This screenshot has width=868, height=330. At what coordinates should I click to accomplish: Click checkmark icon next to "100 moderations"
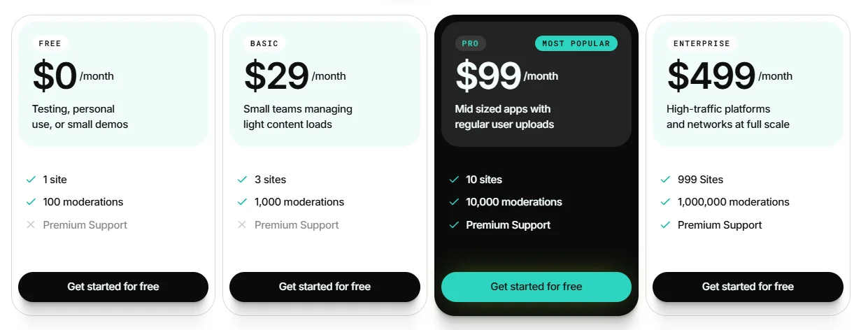point(31,202)
